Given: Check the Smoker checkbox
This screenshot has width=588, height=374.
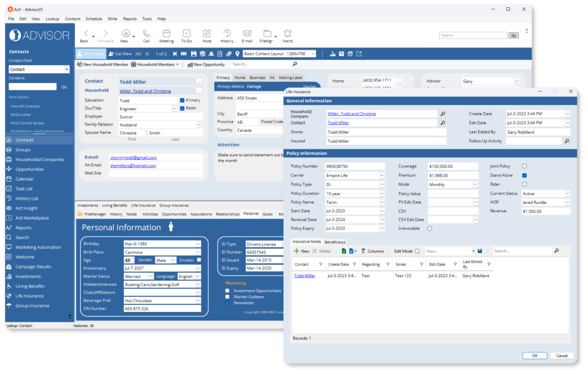Looking at the screenshot, I should pyautogui.click(x=198, y=260).
